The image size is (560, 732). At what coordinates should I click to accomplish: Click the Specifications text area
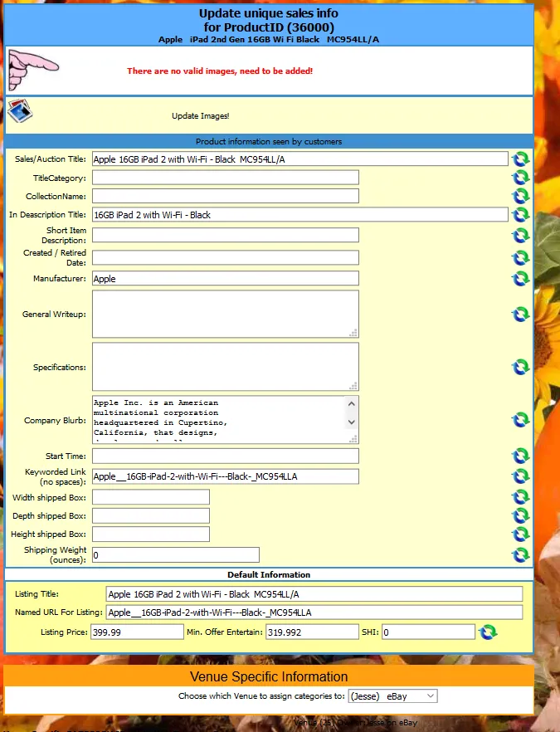click(x=226, y=367)
